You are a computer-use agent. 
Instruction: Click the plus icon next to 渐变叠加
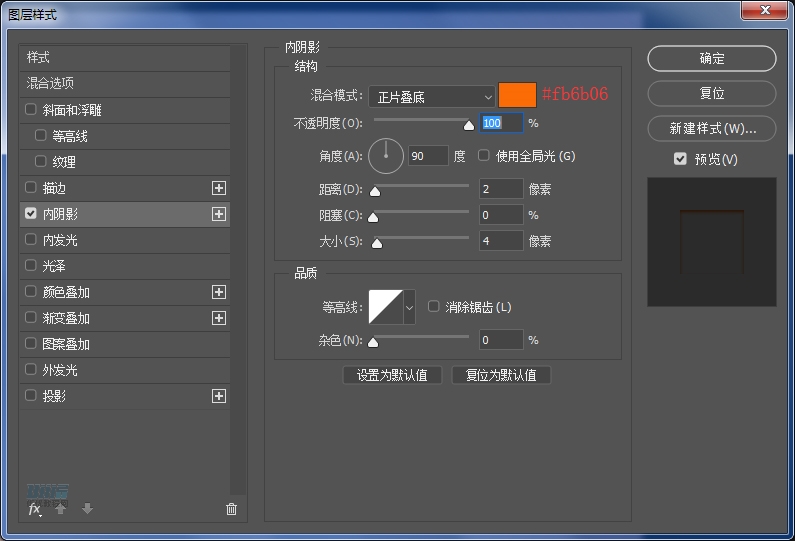(x=219, y=318)
